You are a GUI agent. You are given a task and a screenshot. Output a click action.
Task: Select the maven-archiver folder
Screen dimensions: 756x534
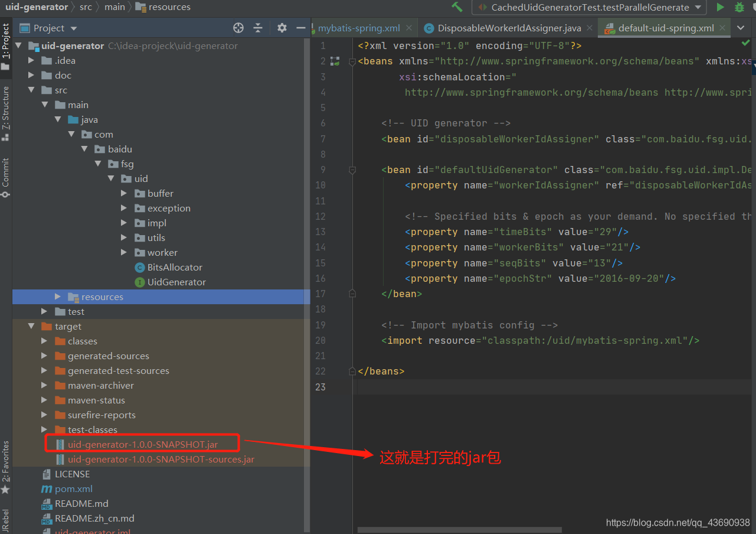point(94,385)
